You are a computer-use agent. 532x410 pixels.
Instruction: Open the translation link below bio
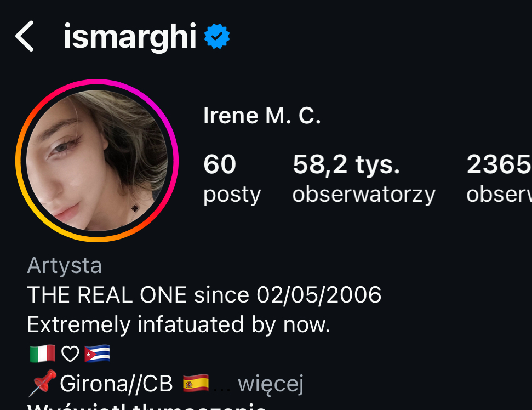pos(147,406)
